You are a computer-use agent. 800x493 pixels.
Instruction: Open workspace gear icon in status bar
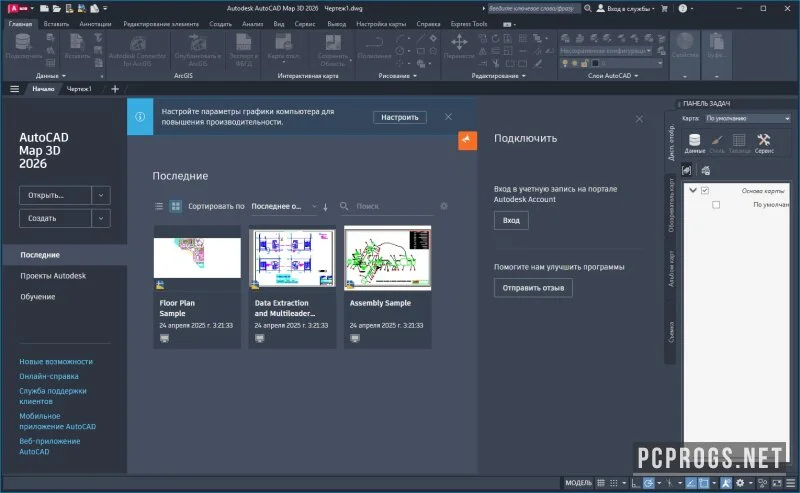[740, 483]
